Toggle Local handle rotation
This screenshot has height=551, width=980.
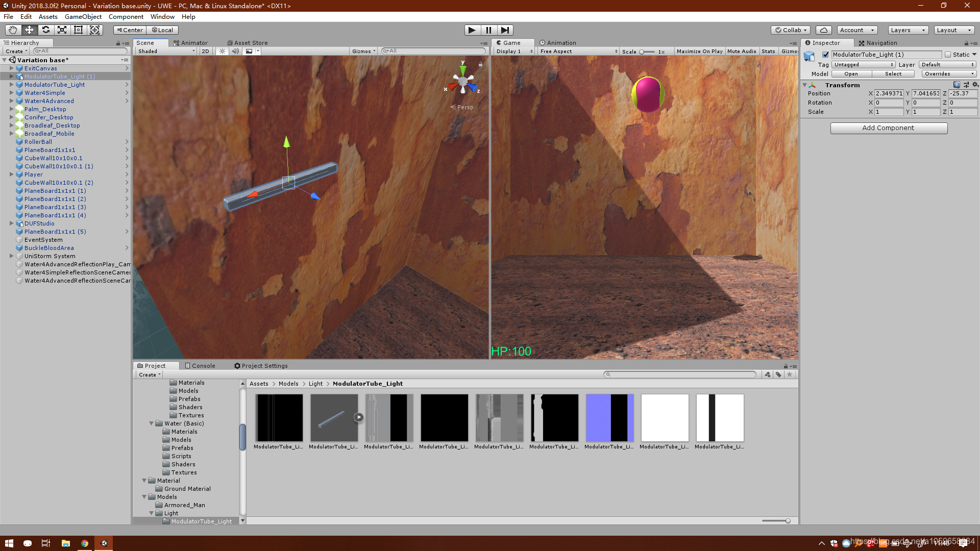pos(162,30)
